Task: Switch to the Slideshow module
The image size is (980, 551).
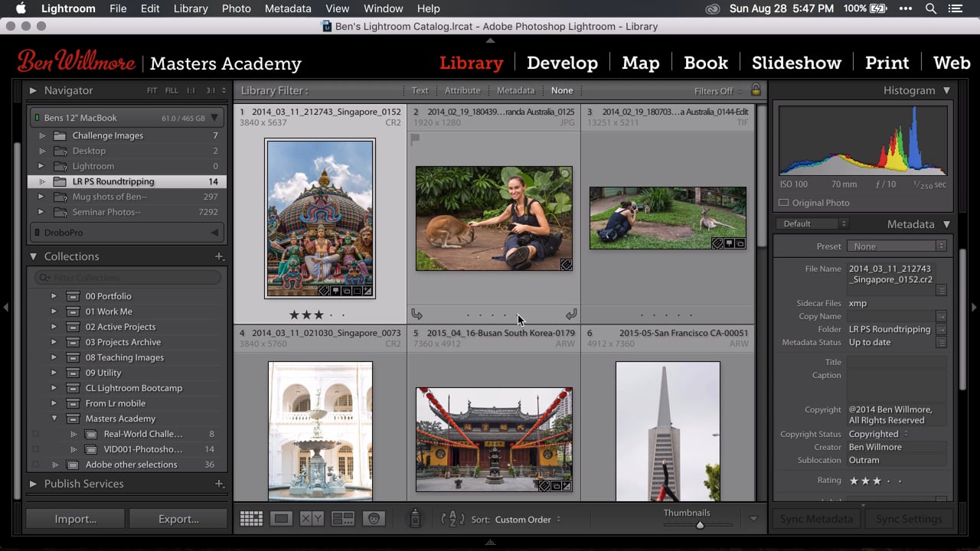Action: coord(796,63)
